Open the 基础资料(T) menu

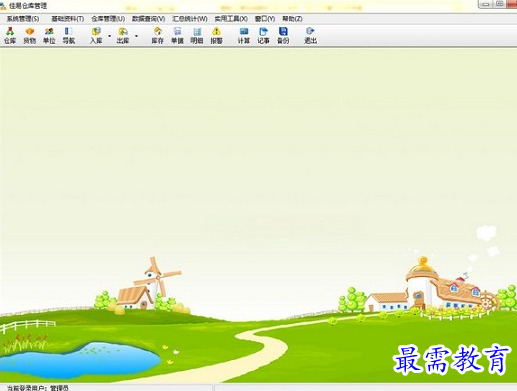point(67,19)
